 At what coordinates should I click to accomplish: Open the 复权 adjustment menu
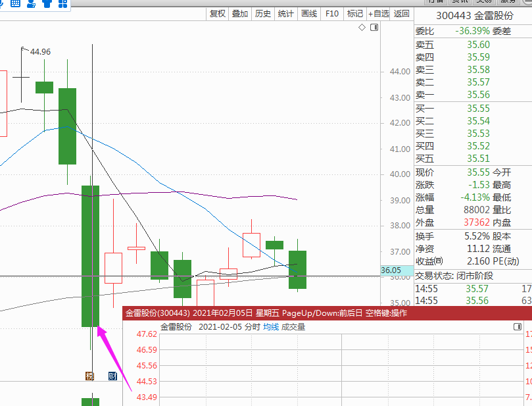(x=218, y=14)
